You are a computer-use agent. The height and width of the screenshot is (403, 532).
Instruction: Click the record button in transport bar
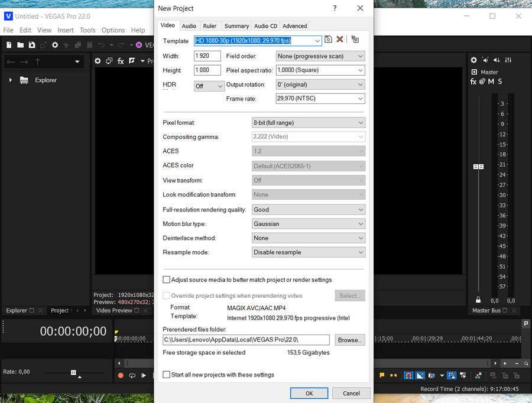coord(121,376)
